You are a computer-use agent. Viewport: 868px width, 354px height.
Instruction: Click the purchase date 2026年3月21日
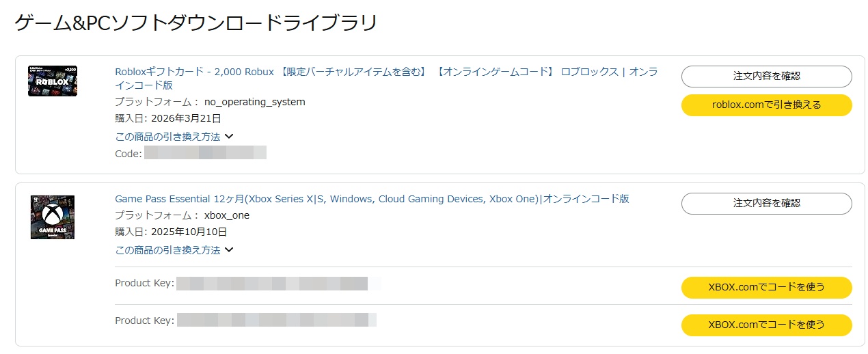pos(186,118)
